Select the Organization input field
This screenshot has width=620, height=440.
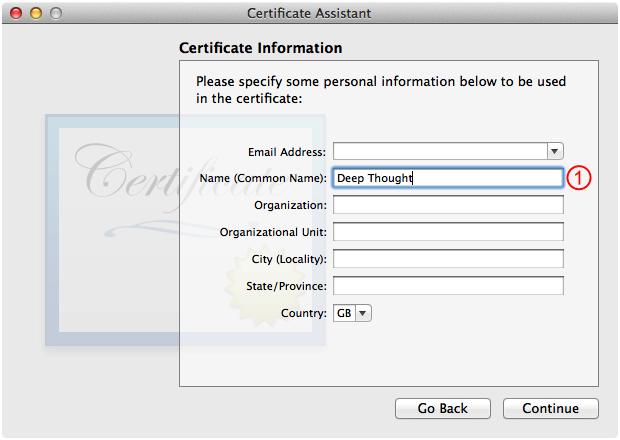click(x=448, y=205)
